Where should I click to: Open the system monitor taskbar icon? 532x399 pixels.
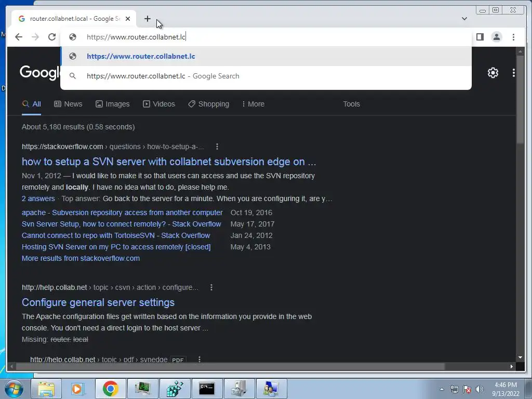(142, 389)
